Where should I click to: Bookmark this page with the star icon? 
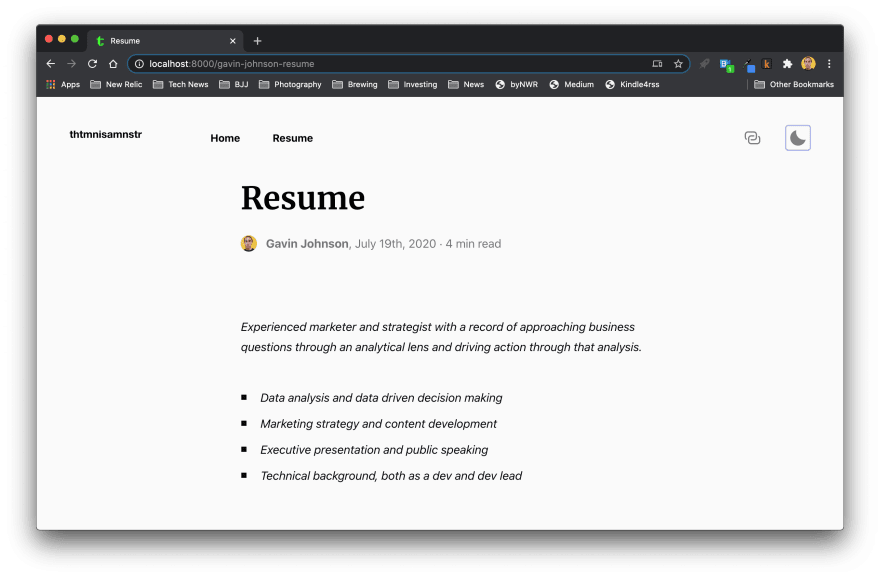point(678,64)
